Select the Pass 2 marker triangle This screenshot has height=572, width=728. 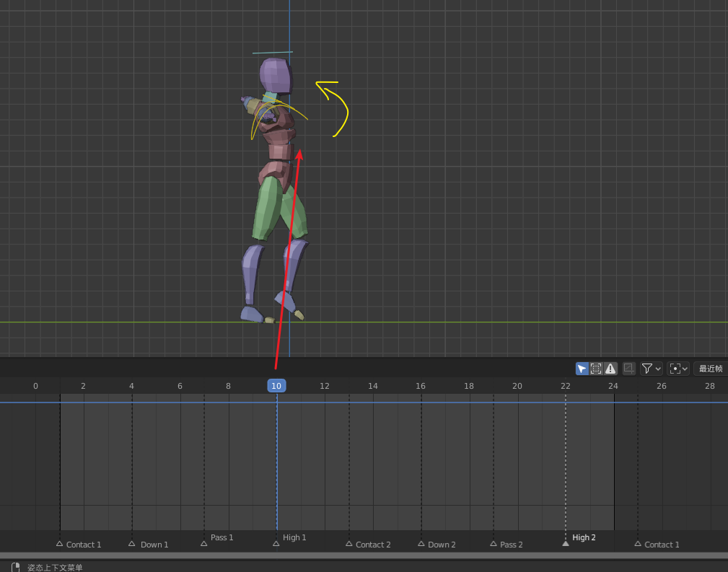pos(494,544)
